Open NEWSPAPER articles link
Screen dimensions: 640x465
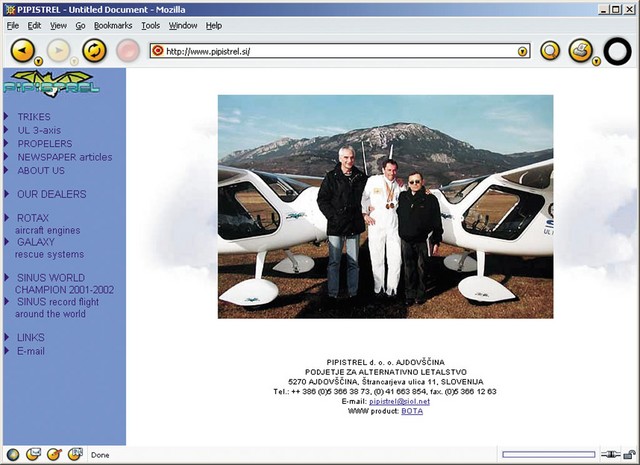point(65,157)
